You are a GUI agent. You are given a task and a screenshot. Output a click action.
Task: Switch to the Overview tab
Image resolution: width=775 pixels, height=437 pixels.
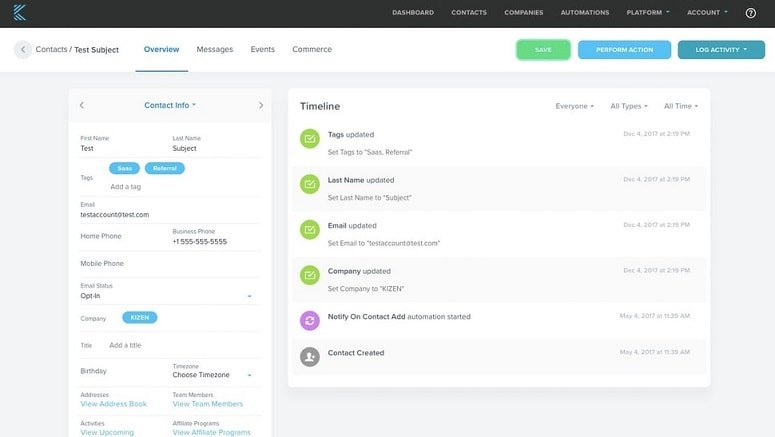[x=162, y=49]
